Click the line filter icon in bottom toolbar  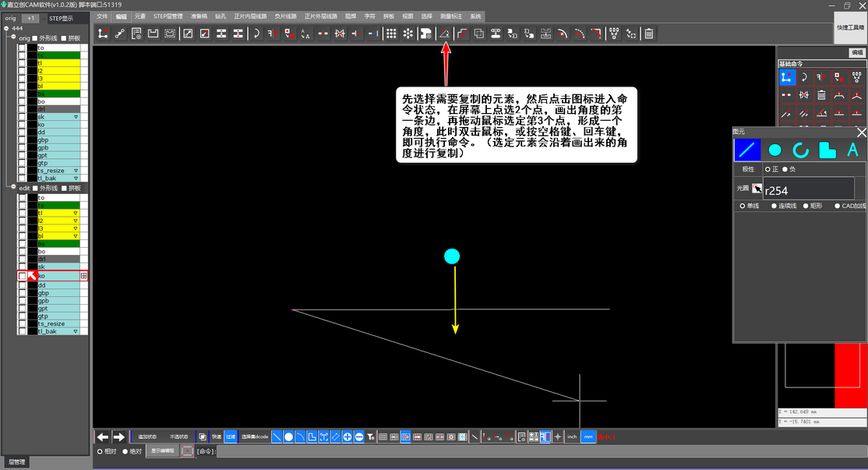coord(277,436)
